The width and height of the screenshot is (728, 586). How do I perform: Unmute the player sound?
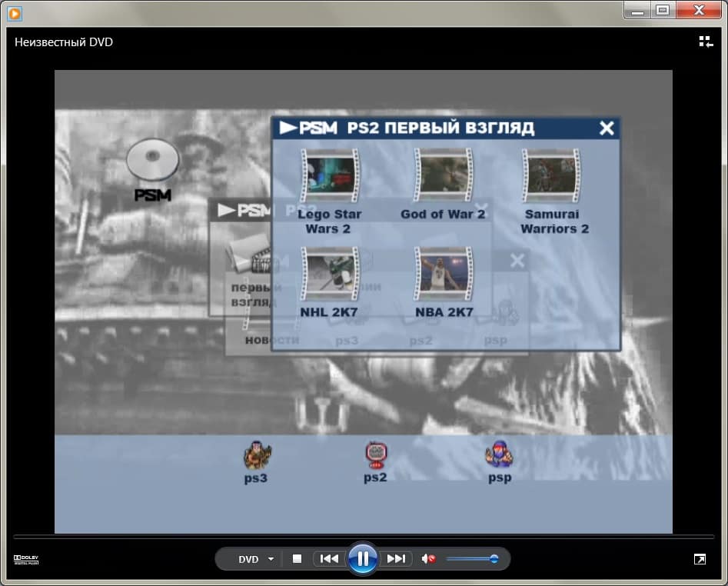(428, 558)
